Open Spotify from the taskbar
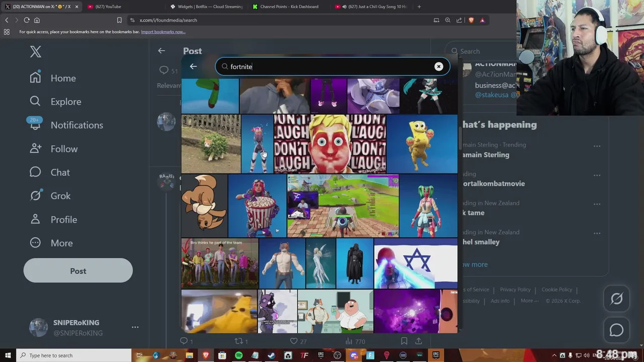Image resolution: width=644 pixels, height=362 pixels. point(238,355)
